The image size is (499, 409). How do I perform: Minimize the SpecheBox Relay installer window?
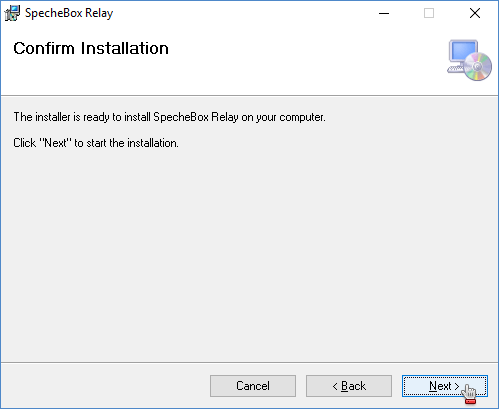pyautogui.click(x=384, y=13)
